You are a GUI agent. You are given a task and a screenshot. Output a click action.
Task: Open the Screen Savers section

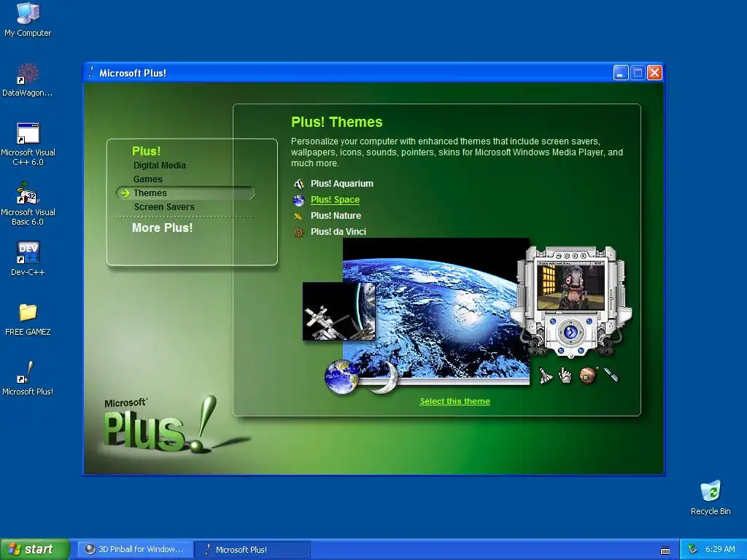coord(164,206)
